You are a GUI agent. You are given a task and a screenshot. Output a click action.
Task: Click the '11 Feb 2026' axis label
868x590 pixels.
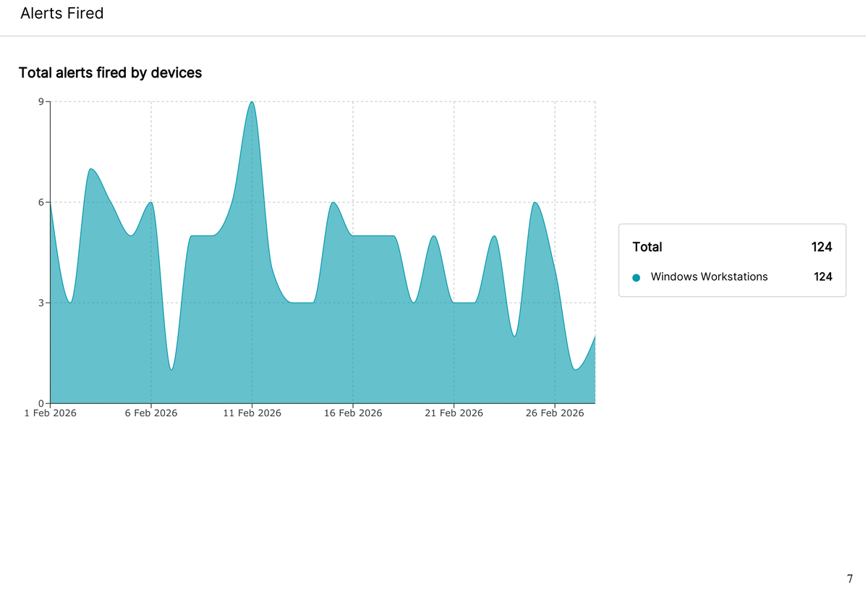point(252,413)
